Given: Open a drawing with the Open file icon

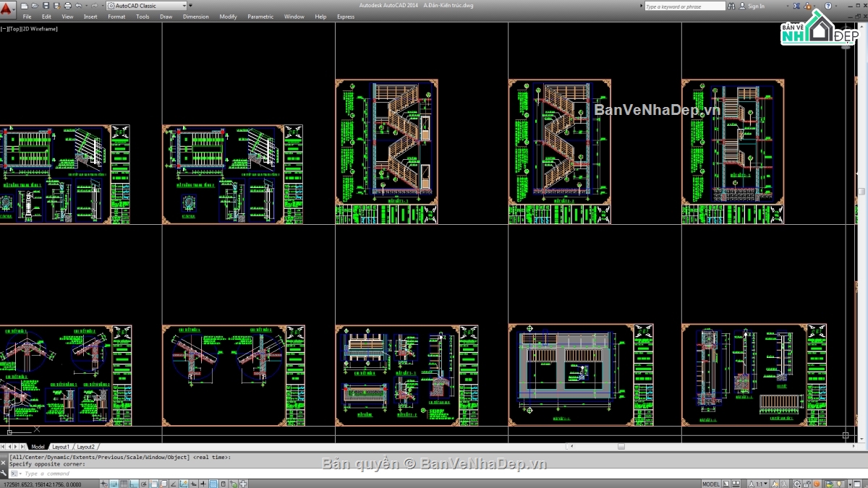Looking at the screenshot, I should click(x=35, y=6).
